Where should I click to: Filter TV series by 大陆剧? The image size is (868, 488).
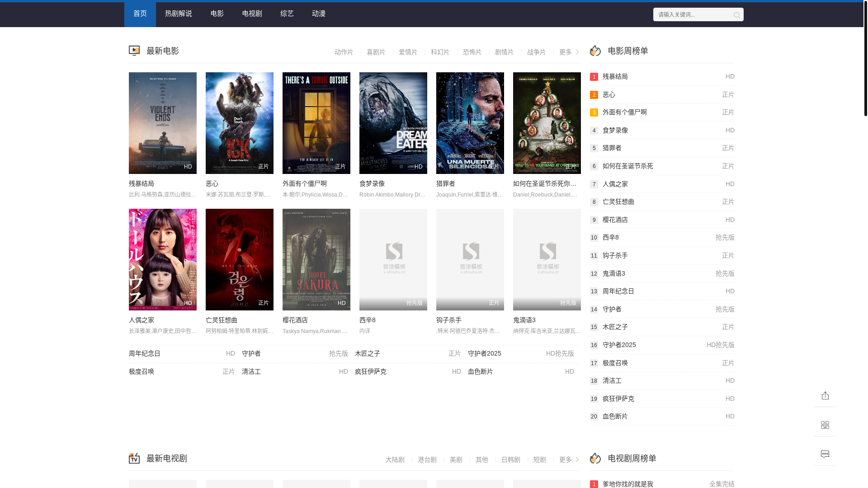[x=395, y=460]
